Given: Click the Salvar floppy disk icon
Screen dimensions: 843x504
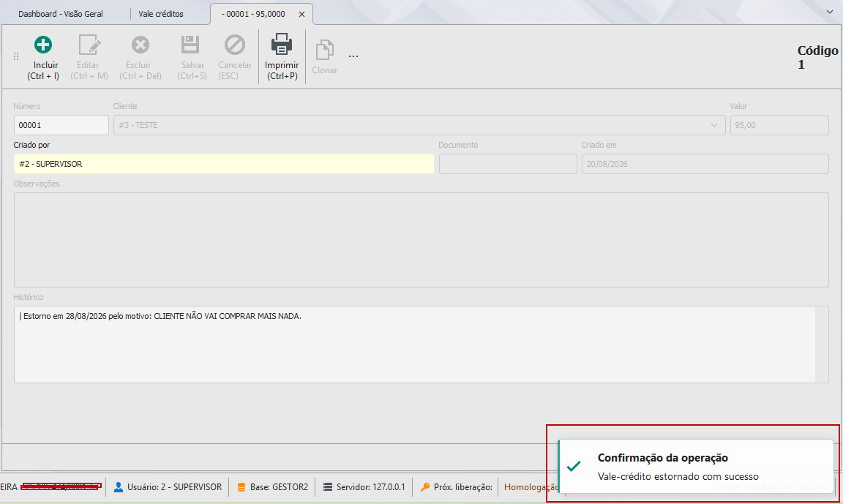Looking at the screenshot, I should (190, 45).
